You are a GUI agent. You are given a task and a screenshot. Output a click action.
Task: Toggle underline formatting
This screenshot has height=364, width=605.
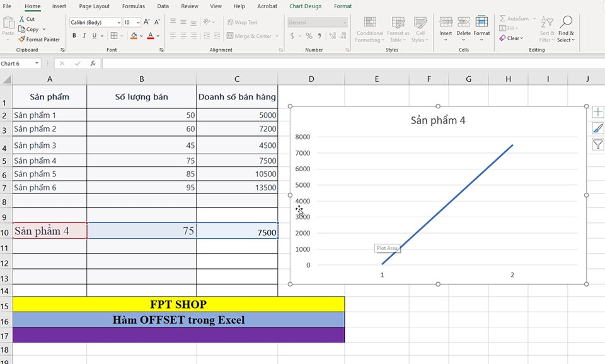(x=94, y=35)
